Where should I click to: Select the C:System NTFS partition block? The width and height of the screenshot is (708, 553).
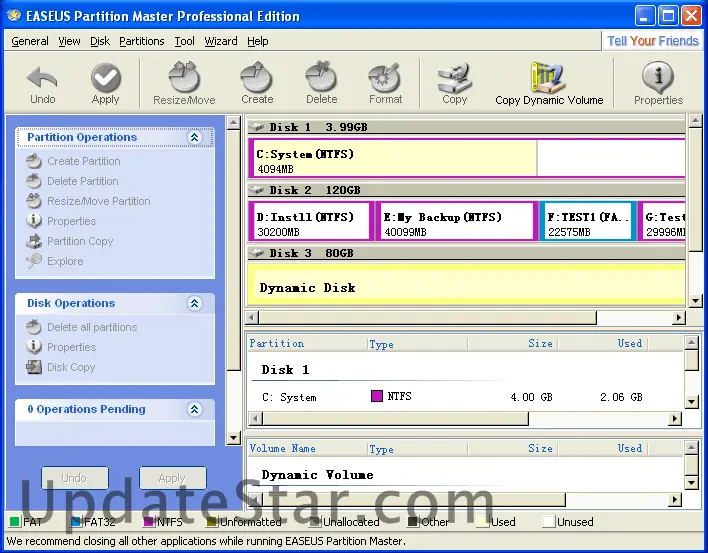pyautogui.click(x=393, y=160)
